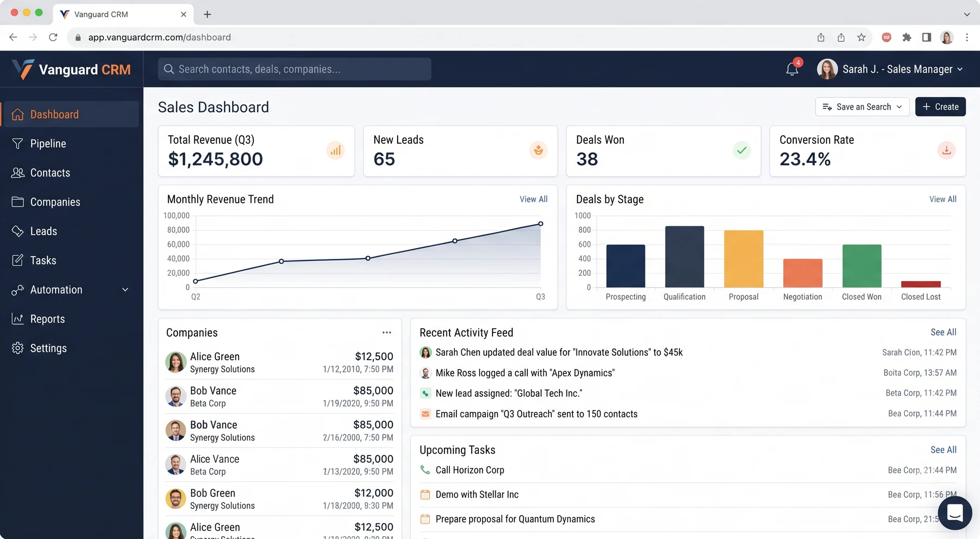Click the Chrome profile avatar
Screen dimensions: 980x539
pyautogui.click(x=947, y=37)
